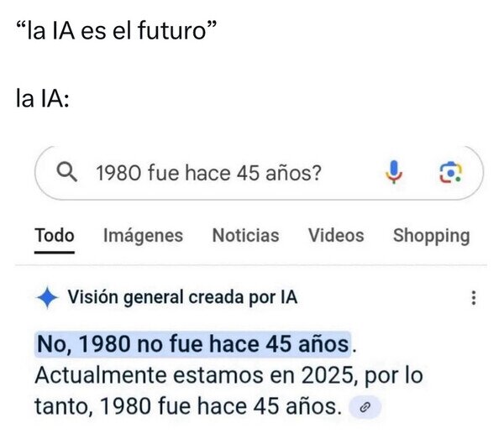
Task: Switch to the Shopping tab
Action: (431, 236)
